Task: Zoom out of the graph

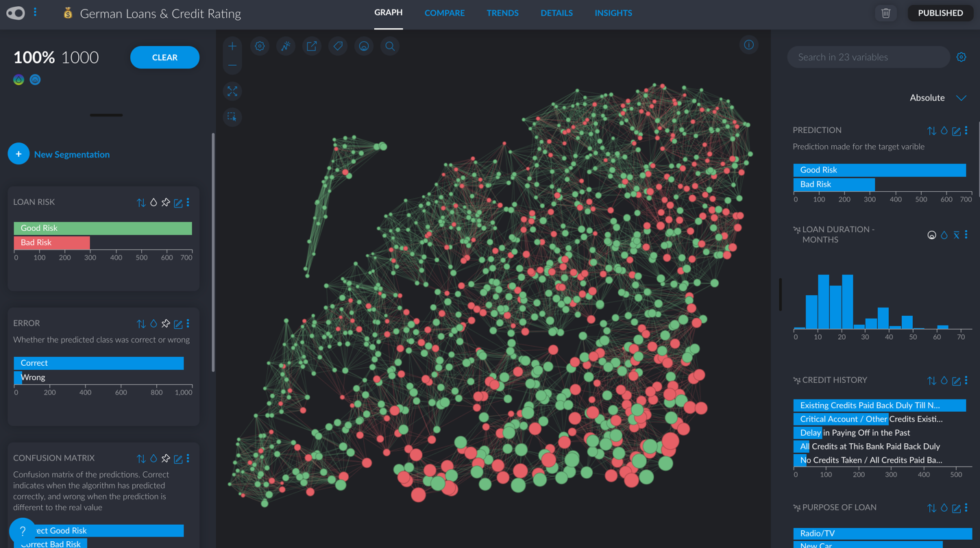Action: click(x=232, y=66)
